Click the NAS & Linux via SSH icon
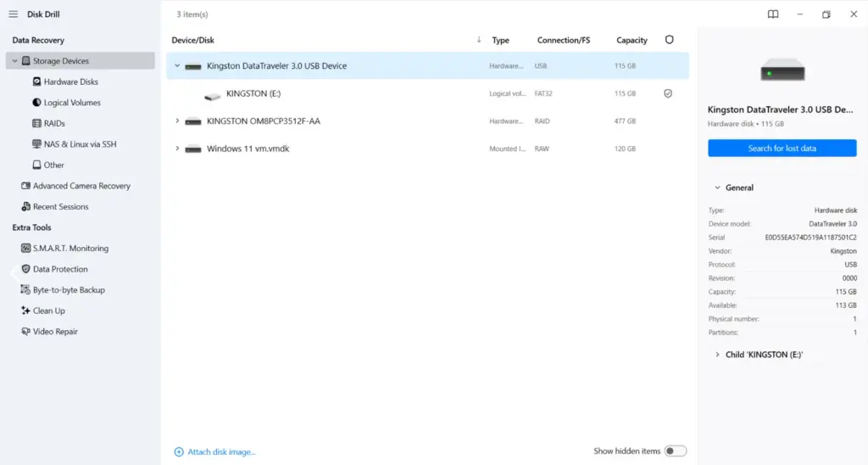 pos(36,144)
